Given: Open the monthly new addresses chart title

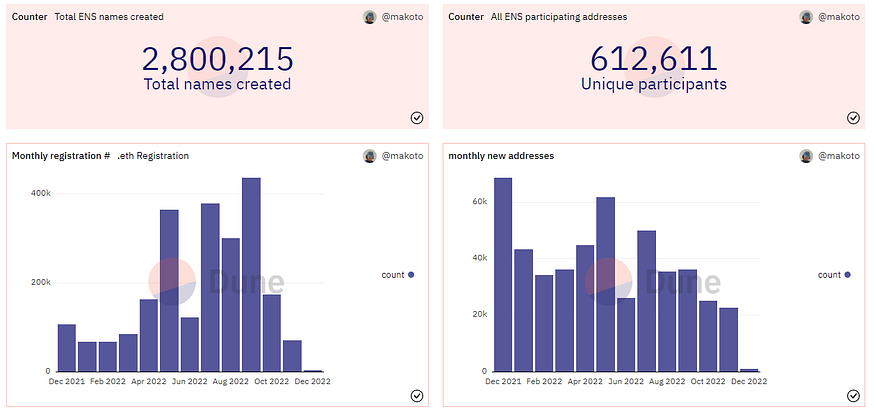Looking at the screenshot, I should (501, 156).
